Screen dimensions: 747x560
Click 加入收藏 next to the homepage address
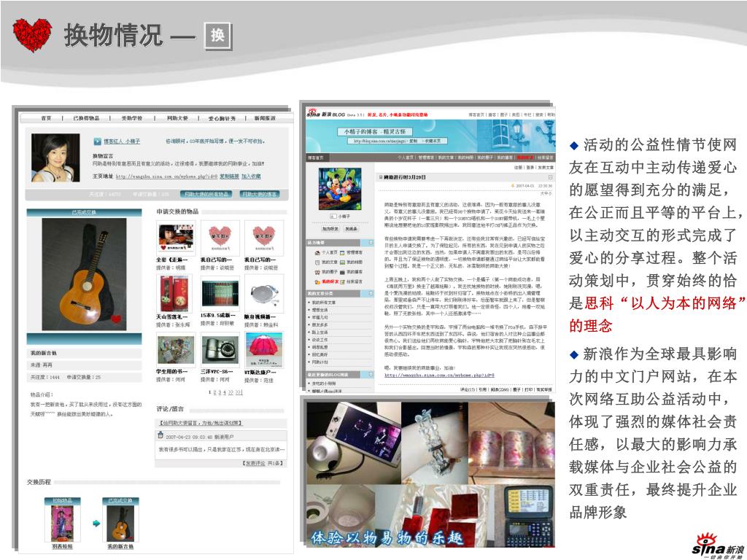pos(251,176)
